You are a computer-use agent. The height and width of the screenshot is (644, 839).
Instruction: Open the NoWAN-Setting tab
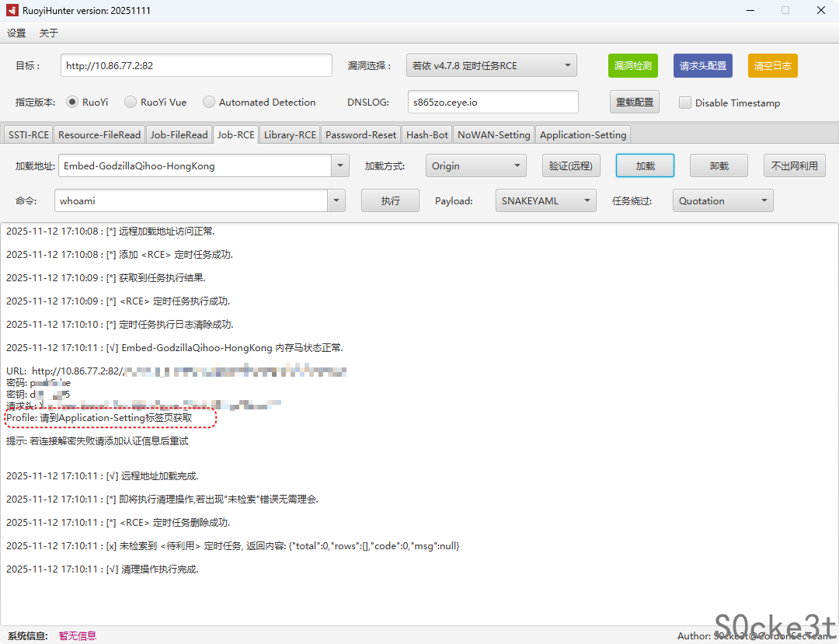[x=494, y=135]
